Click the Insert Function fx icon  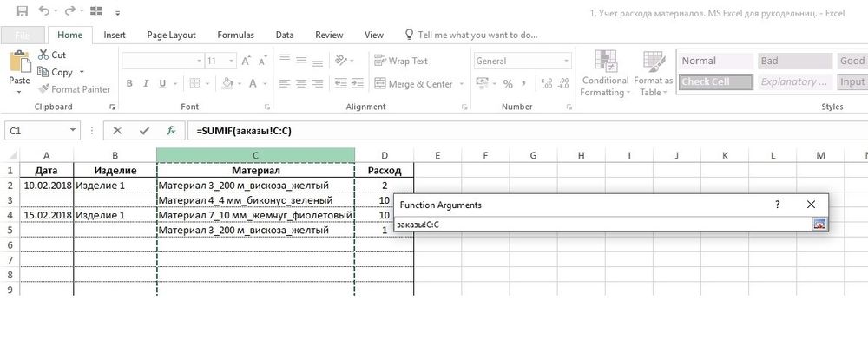[x=171, y=131]
